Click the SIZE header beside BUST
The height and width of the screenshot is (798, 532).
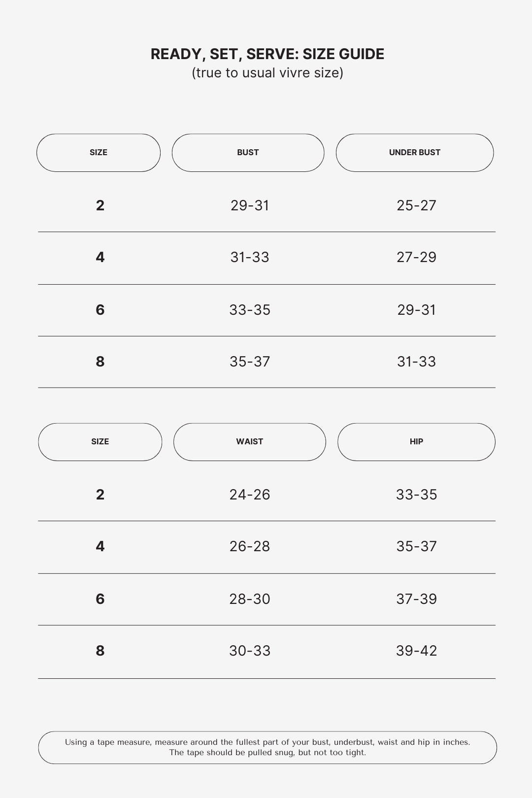[99, 153]
